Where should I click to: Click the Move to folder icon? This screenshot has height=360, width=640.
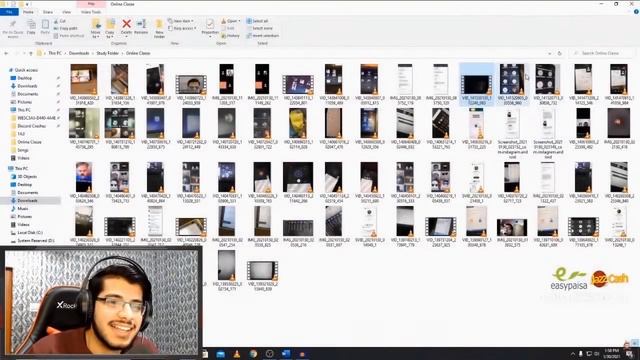[x=96, y=24]
